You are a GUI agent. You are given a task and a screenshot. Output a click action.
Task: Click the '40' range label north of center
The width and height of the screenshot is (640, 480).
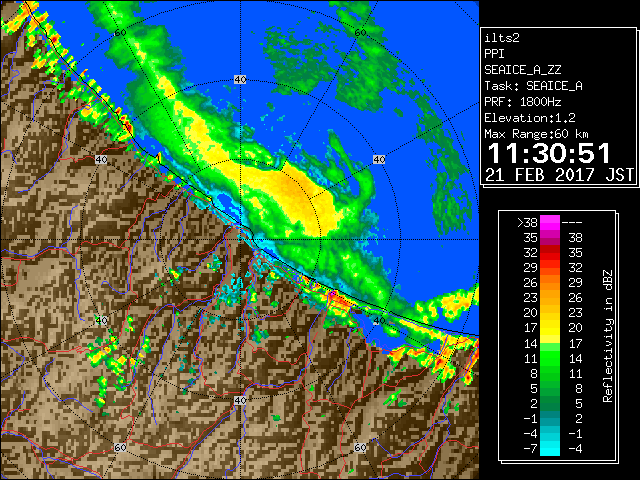pos(240,80)
